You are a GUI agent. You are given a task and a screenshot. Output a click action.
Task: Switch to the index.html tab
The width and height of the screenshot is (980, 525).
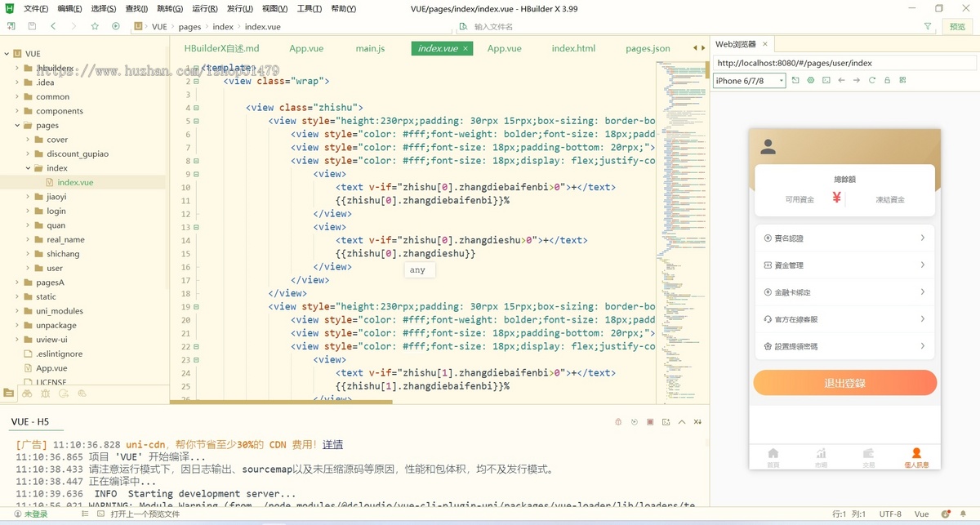pos(573,48)
